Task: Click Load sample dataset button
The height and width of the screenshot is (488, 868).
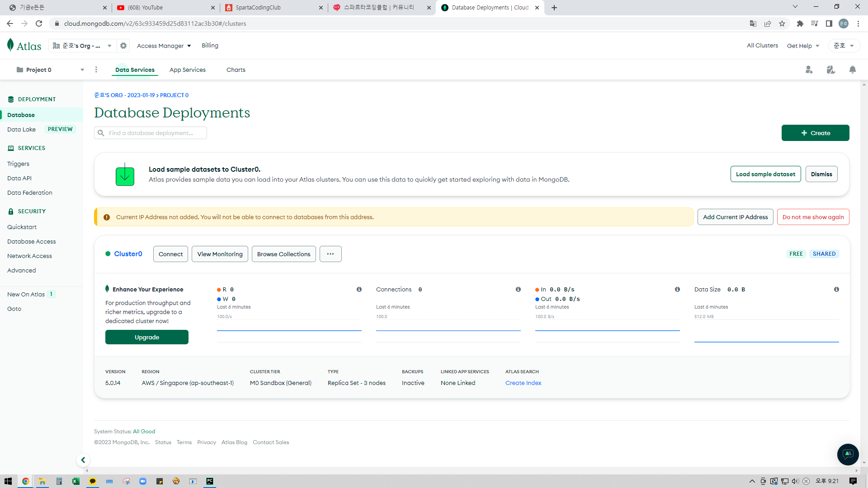Action: pos(765,174)
